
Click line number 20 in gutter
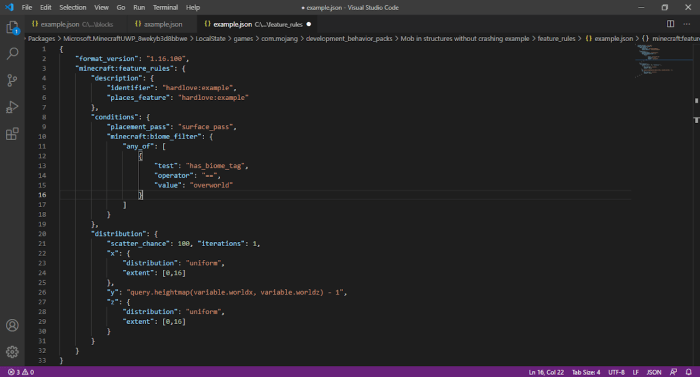42,234
